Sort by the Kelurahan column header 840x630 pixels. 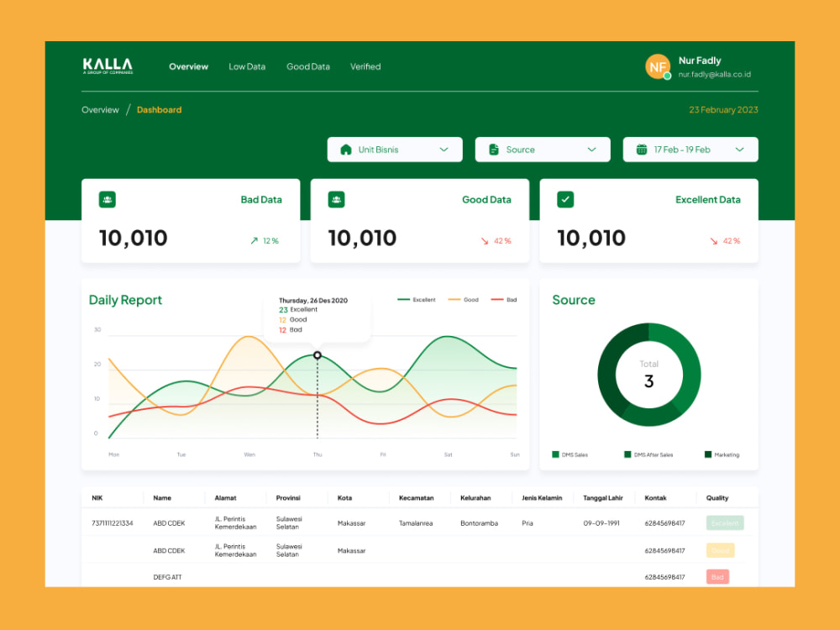tap(475, 497)
